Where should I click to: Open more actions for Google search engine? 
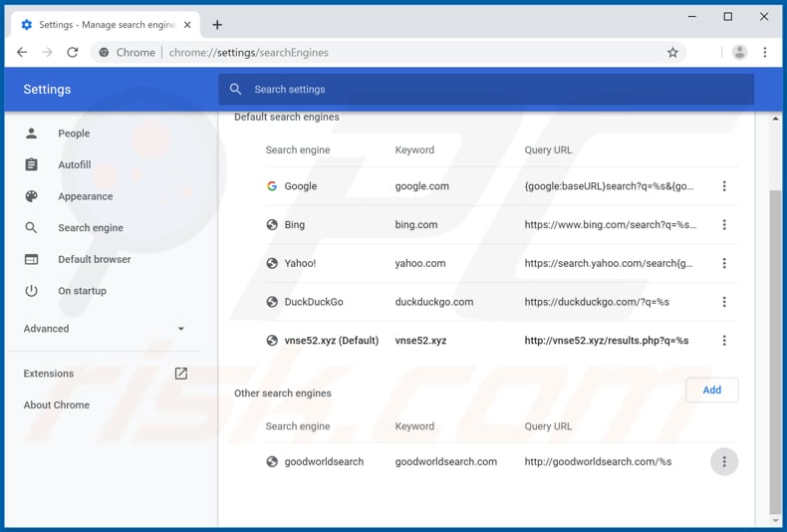pos(724,186)
